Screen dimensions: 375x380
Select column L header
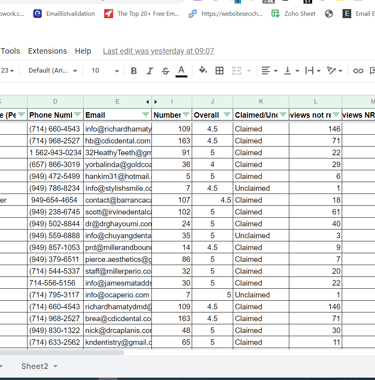click(x=315, y=102)
